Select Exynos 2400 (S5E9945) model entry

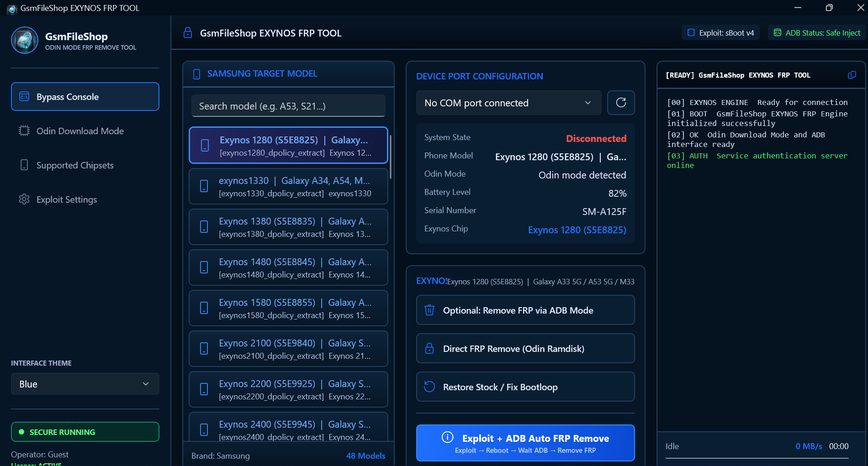pyautogui.click(x=288, y=427)
